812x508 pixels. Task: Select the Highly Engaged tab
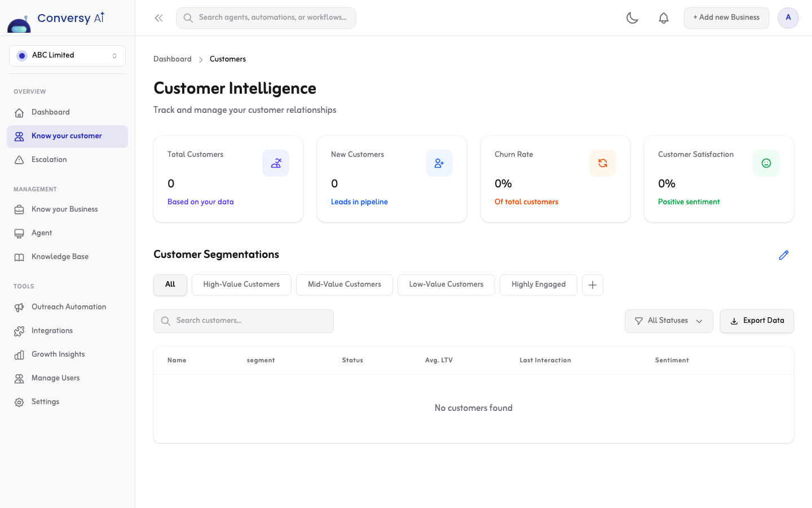pyautogui.click(x=539, y=285)
